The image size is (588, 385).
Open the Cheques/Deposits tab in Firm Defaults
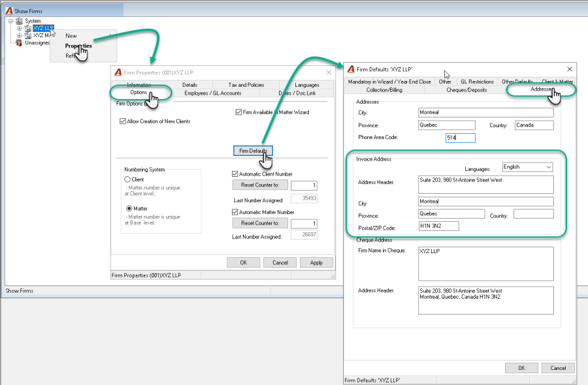[x=466, y=90]
